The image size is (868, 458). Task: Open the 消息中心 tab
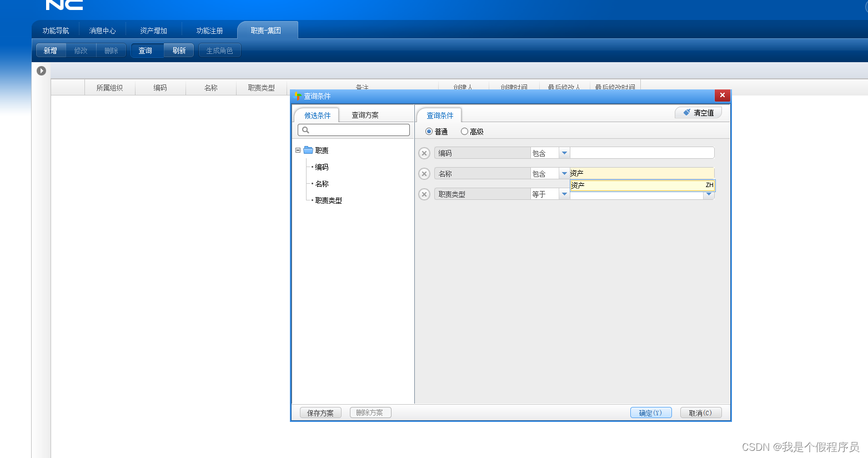103,31
